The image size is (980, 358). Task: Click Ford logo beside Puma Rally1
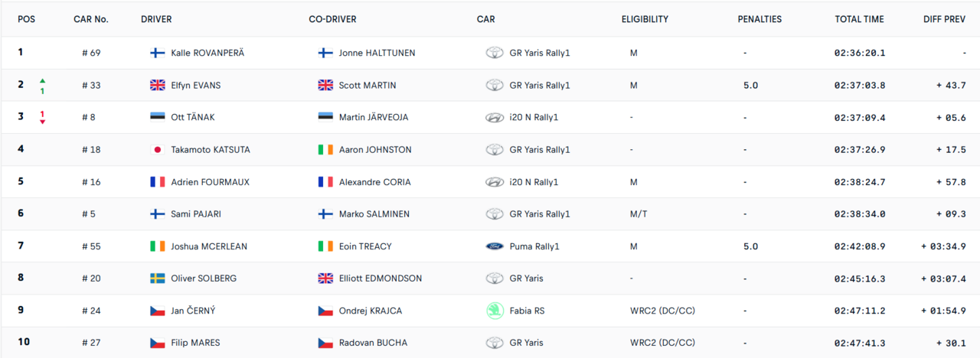[495, 246]
